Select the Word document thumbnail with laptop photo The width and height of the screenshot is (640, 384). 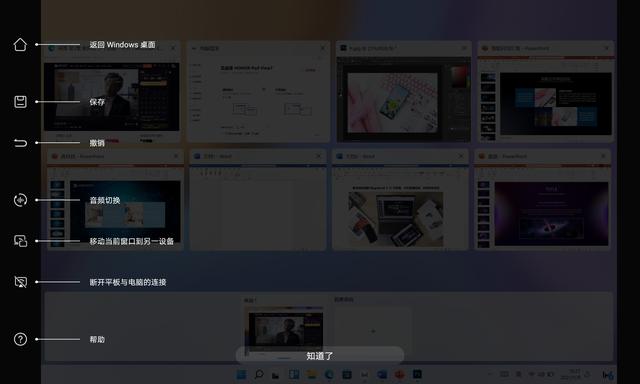tap(400, 199)
